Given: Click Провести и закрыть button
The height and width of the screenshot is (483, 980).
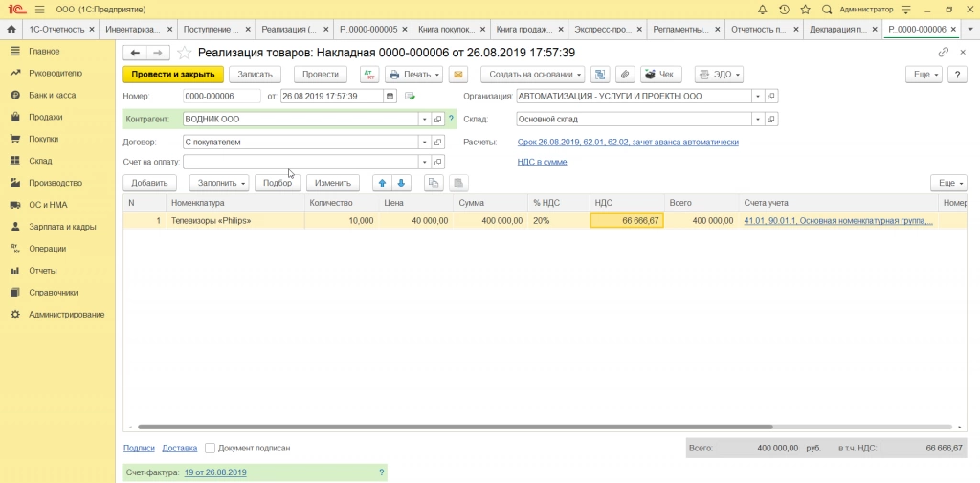Looking at the screenshot, I should pos(173,75).
